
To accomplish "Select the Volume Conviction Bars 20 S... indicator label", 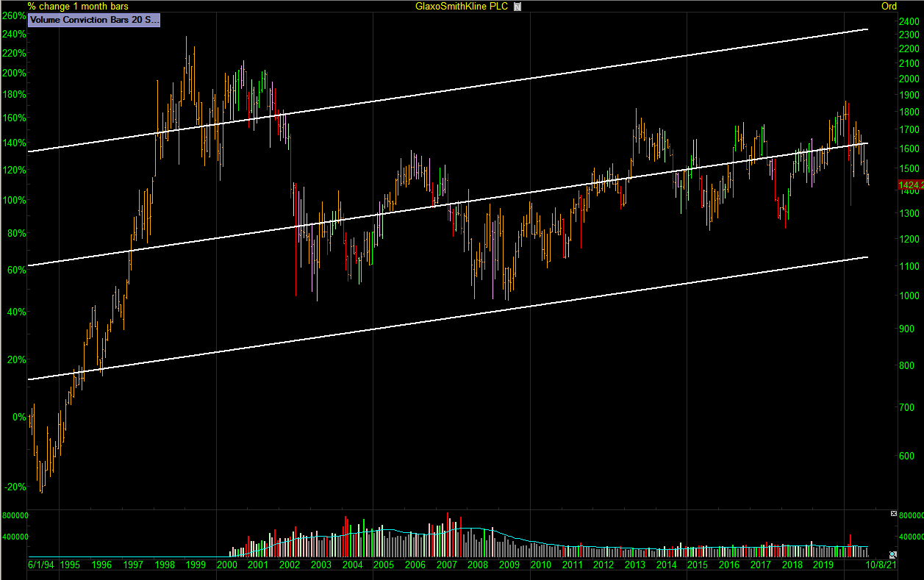I will click(x=93, y=21).
